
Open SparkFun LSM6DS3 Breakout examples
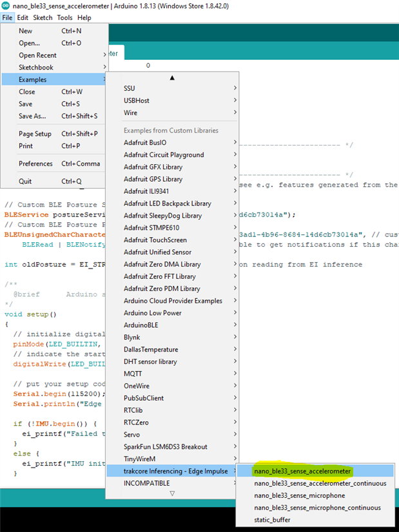[172, 447]
